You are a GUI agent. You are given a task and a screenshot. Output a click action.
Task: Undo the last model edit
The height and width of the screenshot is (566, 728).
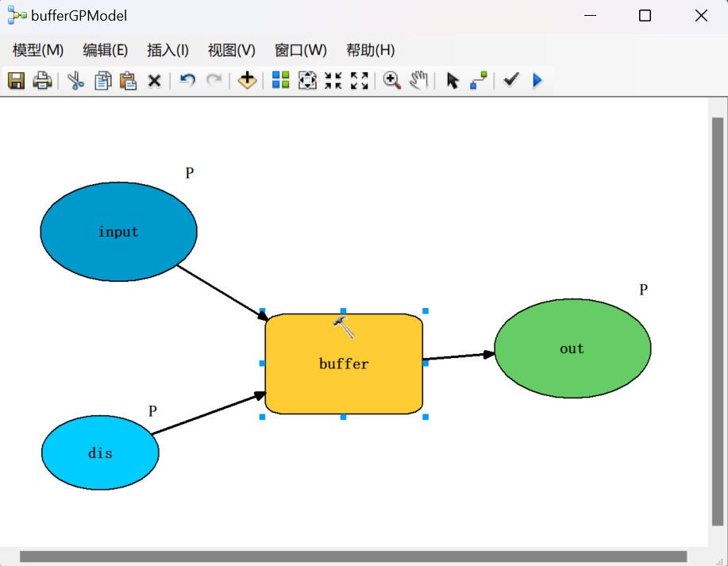pyautogui.click(x=188, y=80)
